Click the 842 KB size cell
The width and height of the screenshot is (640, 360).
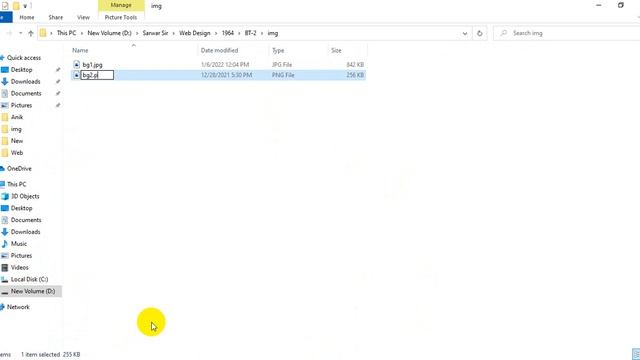click(355, 64)
